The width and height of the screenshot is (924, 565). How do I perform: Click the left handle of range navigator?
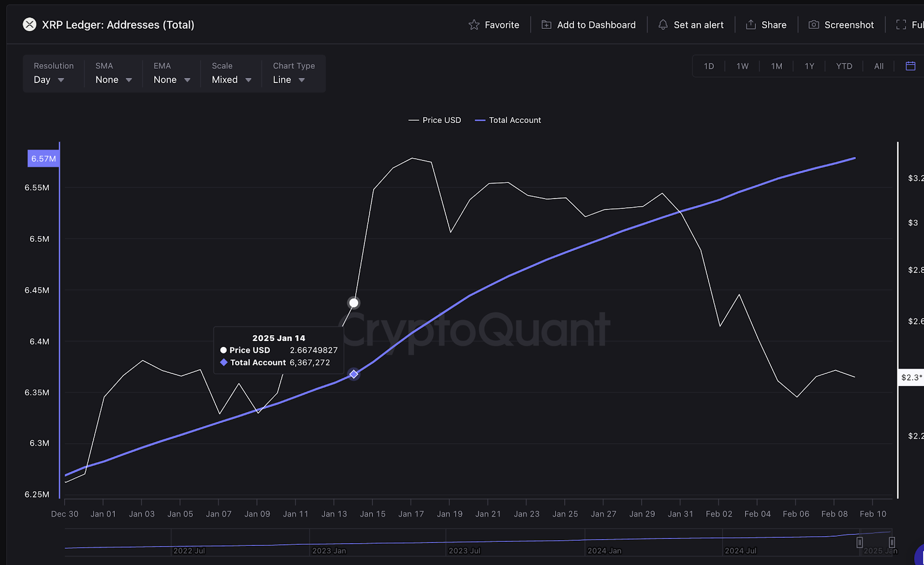859,542
